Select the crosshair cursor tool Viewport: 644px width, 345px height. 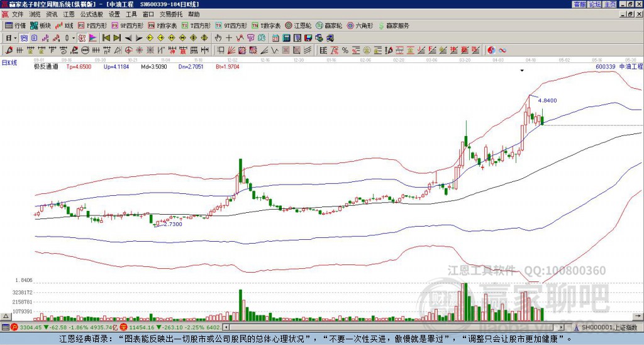[x=229, y=38]
